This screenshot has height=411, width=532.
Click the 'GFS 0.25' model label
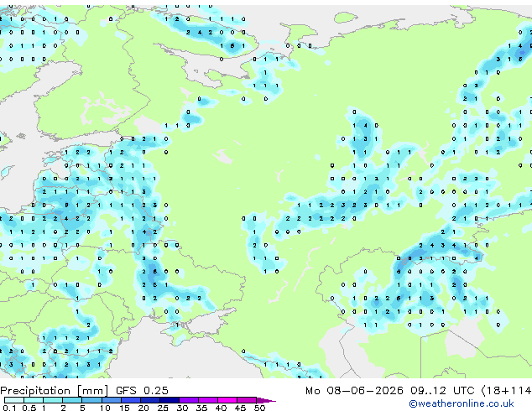[x=142, y=391]
